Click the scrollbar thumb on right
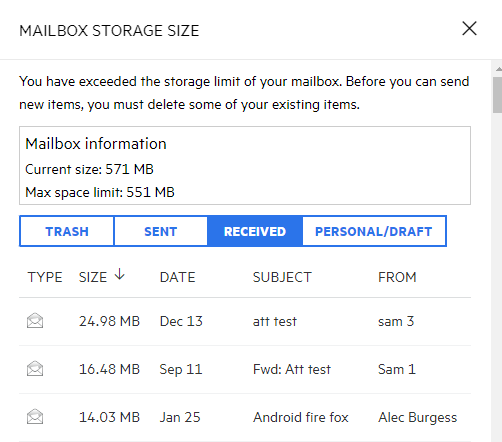 (497, 95)
